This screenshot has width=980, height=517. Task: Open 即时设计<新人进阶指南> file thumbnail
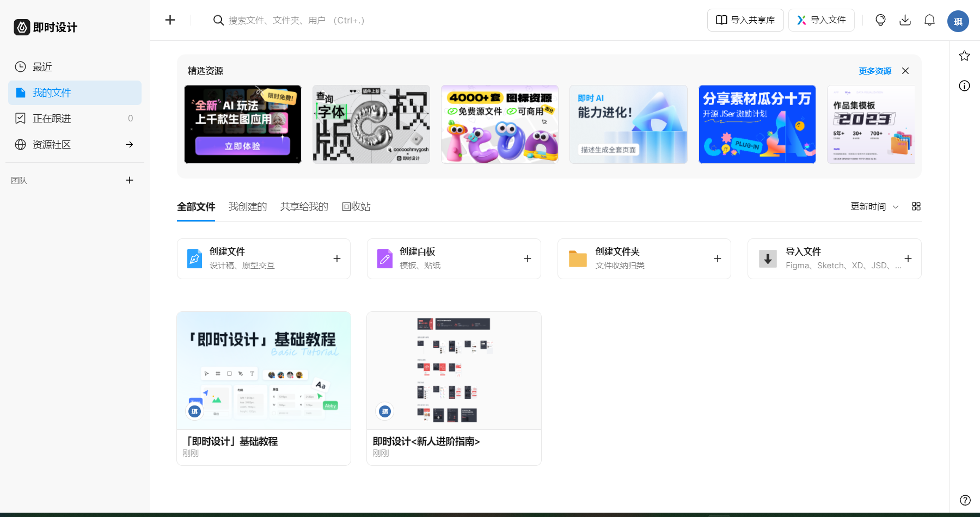[x=454, y=371]
